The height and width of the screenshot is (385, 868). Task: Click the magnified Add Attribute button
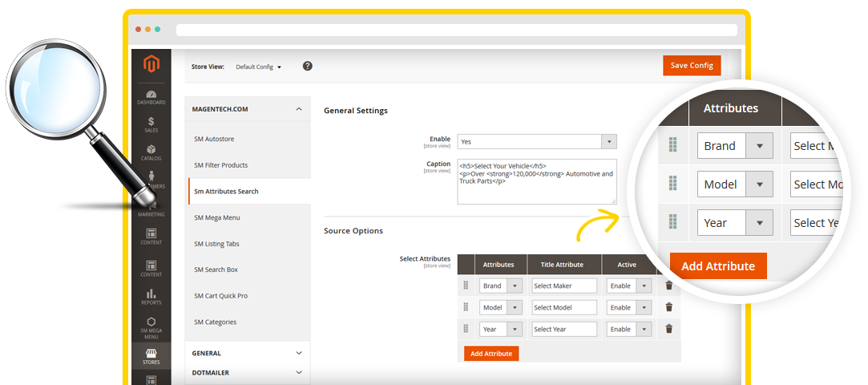click(718, 266)
